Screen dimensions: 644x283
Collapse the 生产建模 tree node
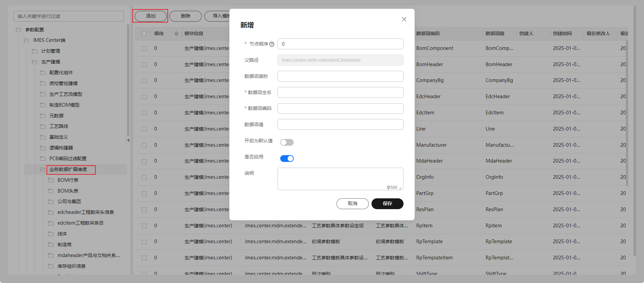point(35,62)
